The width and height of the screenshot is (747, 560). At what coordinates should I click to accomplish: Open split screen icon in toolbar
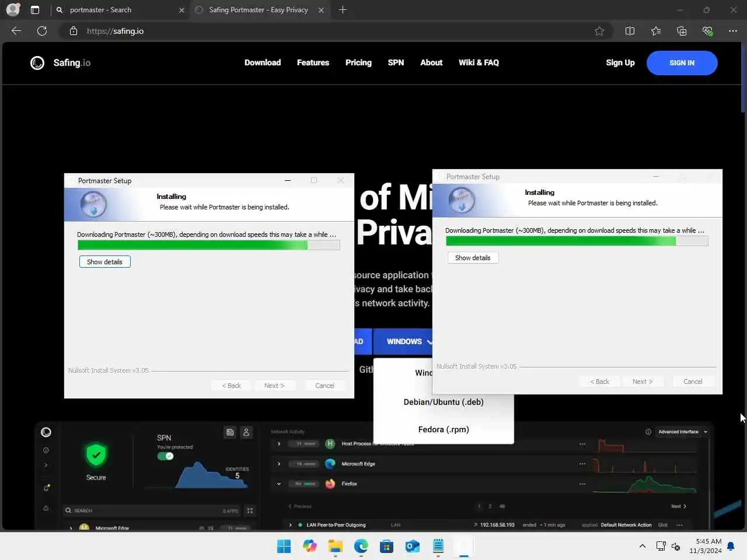click(x=630, y=31)
